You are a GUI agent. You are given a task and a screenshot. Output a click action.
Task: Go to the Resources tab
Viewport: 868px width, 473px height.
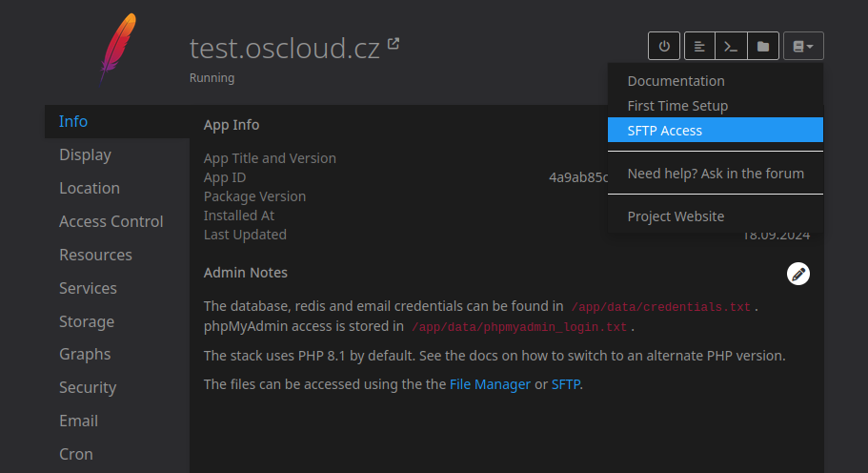[95, 255]
